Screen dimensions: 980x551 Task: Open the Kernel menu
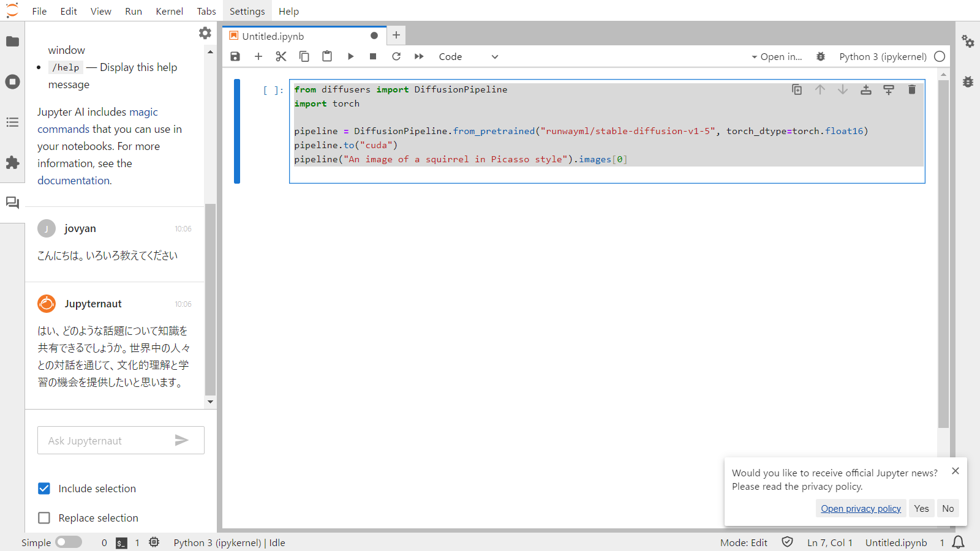pyautogui.click(x=169, y=11)
